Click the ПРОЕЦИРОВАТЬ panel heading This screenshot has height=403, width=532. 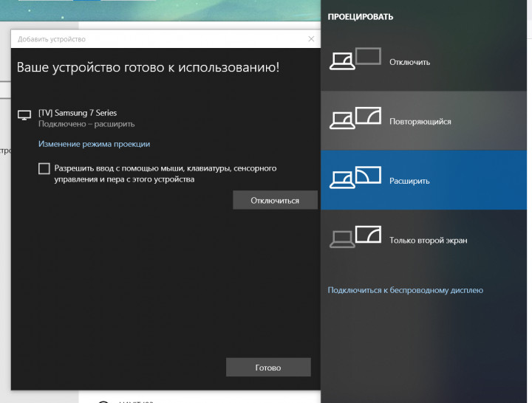(x=361, y=16)
